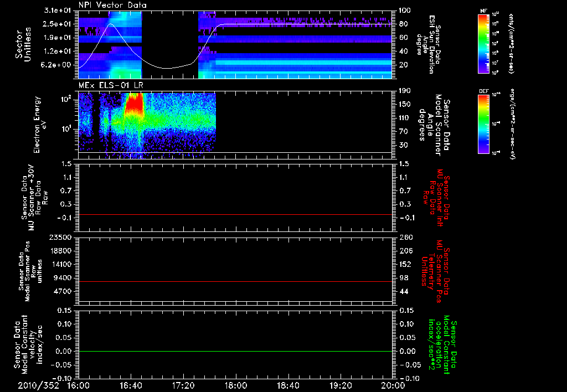Click the green Model Constant acceleration line

(235, 351)
